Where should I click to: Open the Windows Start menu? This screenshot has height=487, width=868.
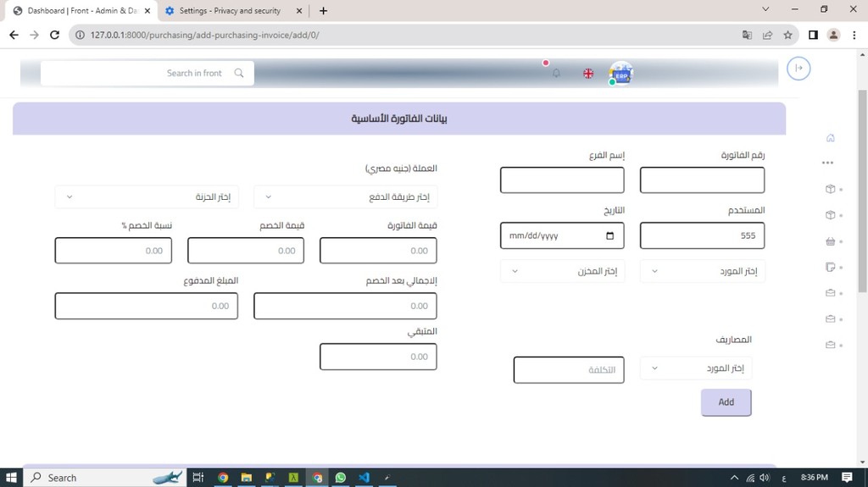pos(11,477)
